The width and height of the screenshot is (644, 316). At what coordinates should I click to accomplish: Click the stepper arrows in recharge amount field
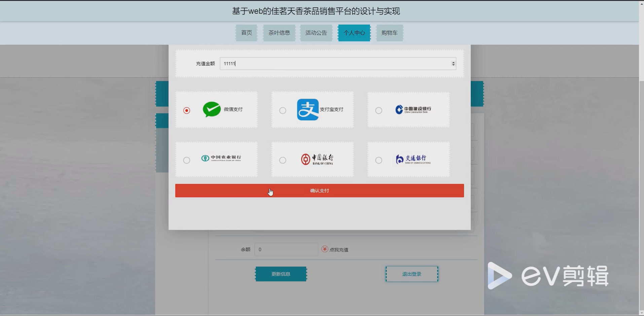click(453, 64)
